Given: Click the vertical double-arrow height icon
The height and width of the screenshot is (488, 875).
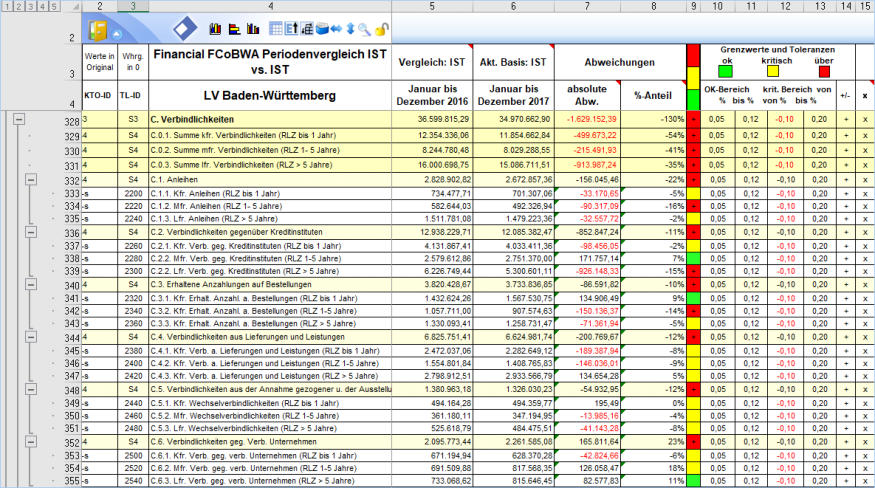Looking at the screenshot, I should click(350, 30).
